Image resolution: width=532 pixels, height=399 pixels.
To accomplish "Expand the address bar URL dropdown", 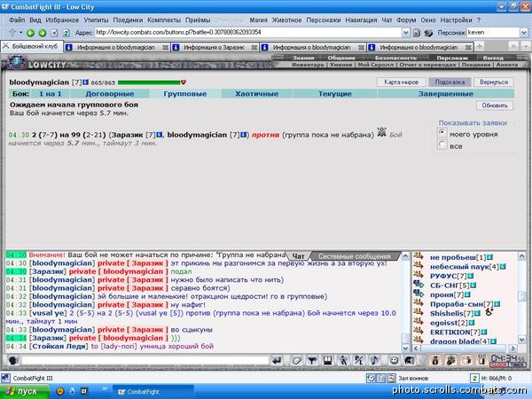I will pyautogui.click(x=406, y=33).
